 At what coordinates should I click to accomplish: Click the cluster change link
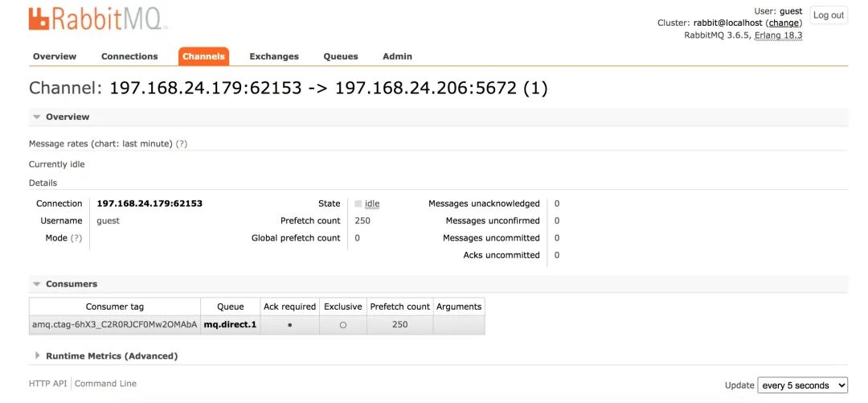click(x=784, y=23)
